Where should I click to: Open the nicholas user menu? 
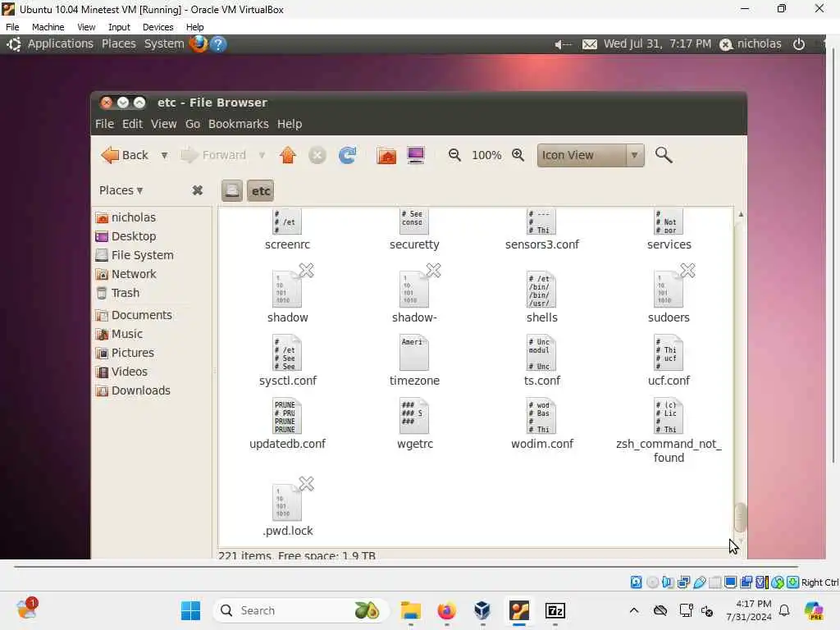click(751, 44)
